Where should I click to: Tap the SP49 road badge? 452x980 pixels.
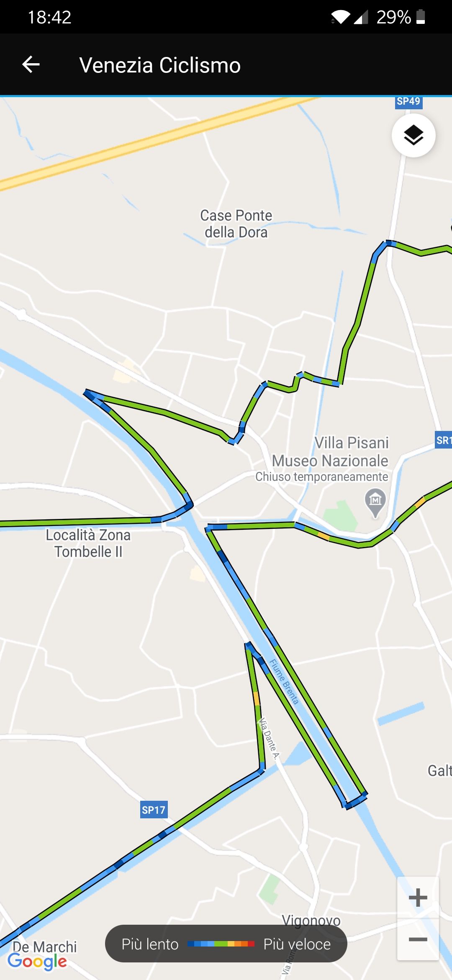pos(408,102)
